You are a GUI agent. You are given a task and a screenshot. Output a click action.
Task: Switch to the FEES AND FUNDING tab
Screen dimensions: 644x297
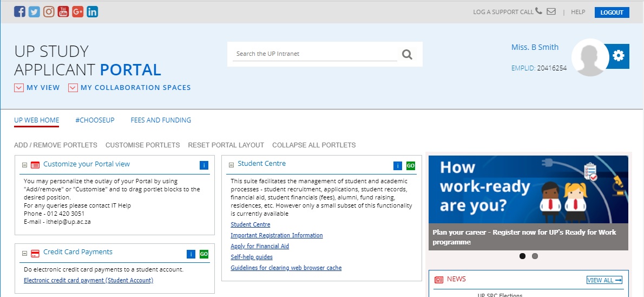[161, 120]
